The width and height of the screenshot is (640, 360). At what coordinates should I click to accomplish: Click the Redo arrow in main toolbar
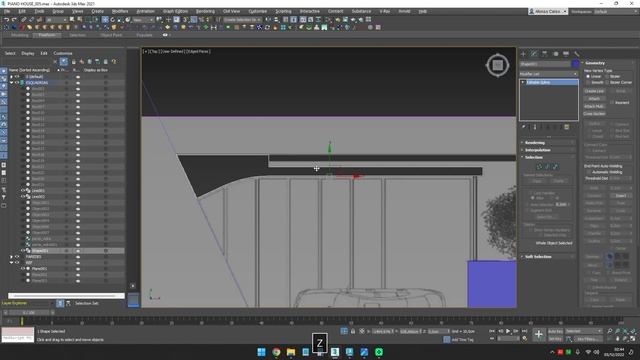(14, 19)
